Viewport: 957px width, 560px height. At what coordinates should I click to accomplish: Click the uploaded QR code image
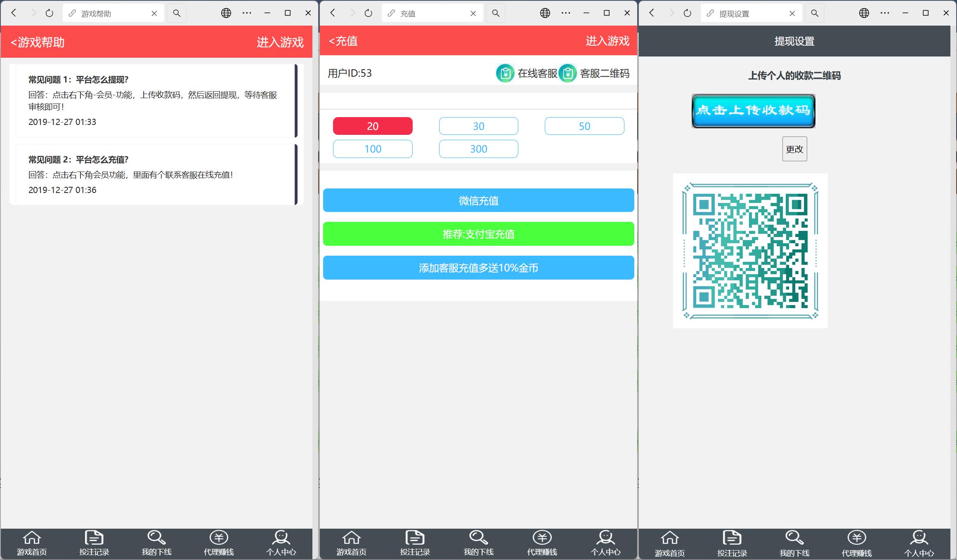(750, 251)
